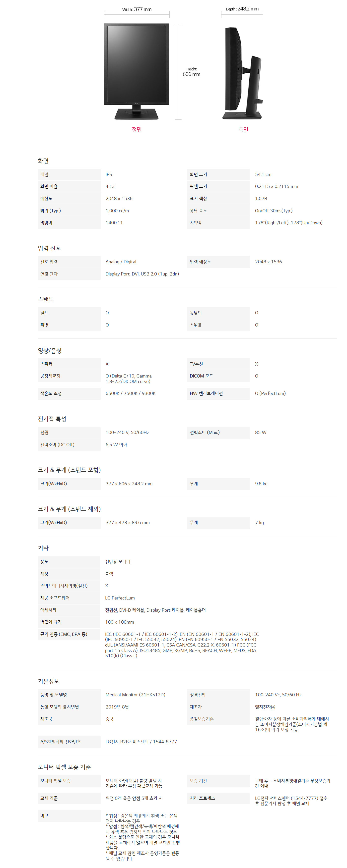
Task: Select the 화면 section heading
Action: (x=43, y=161)
